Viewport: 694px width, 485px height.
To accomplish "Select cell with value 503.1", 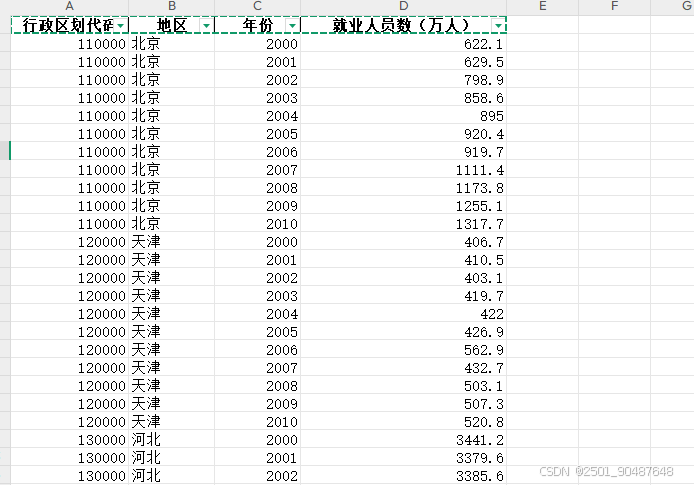I will [x=403, y=385].
